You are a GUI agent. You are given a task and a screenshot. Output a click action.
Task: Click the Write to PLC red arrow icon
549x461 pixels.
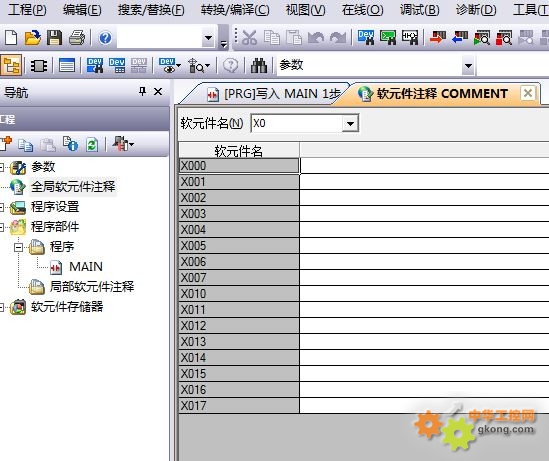(x=438, y=37)
